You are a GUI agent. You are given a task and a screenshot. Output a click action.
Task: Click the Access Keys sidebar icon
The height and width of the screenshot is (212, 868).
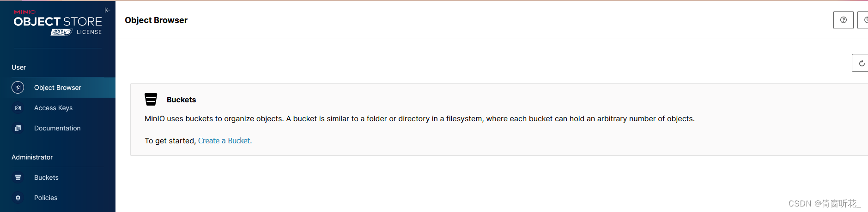[x=18, y=108]
